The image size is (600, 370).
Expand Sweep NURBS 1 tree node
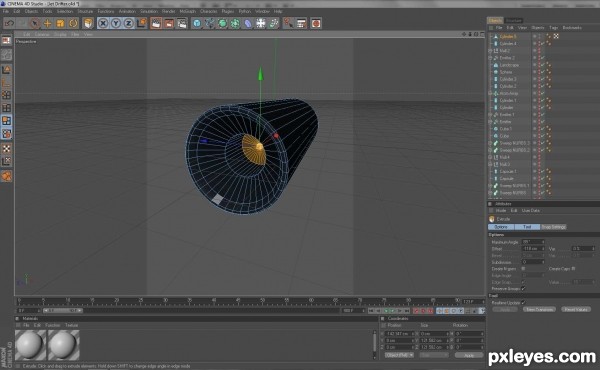coord(491,186)
